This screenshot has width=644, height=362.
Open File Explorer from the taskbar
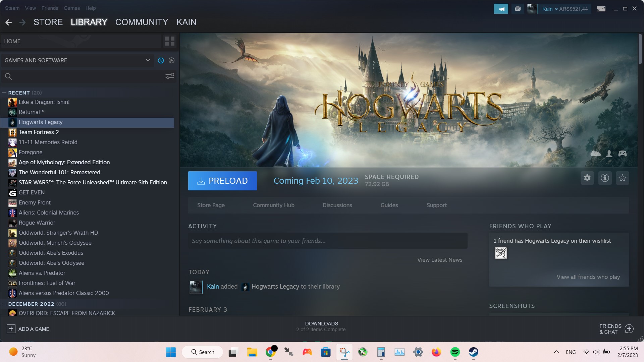[x=252, y=352]
